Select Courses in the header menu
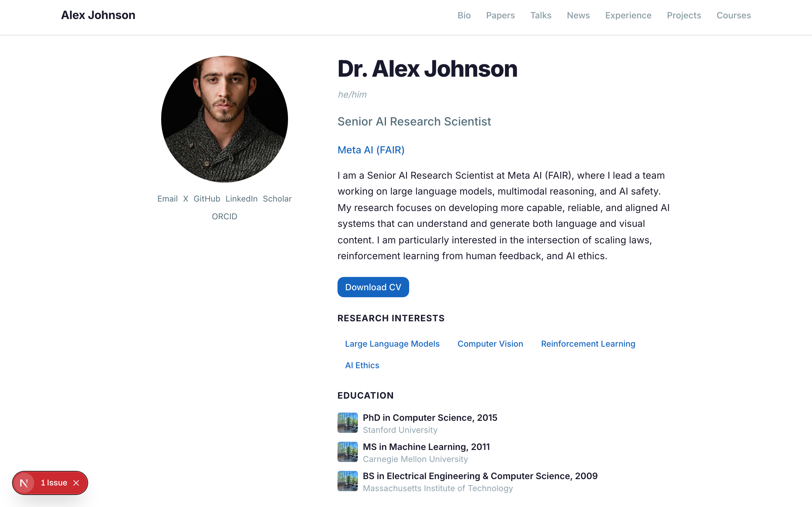 click(x=733, y=16)
